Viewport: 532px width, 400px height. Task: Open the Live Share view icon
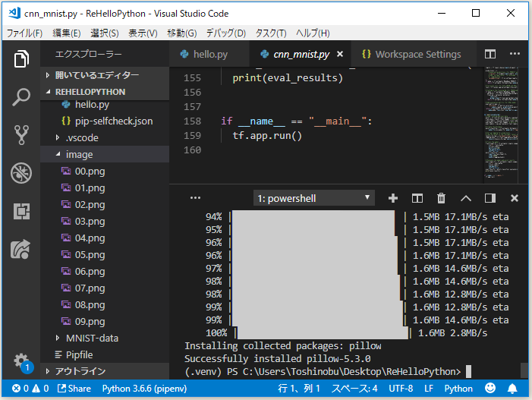coord(20,250)
